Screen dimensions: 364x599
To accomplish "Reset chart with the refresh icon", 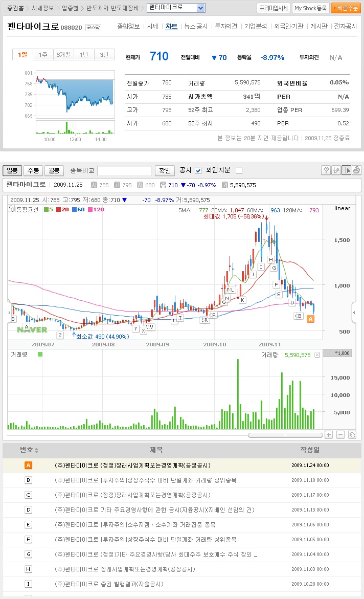I will click(x=352, y=435).
